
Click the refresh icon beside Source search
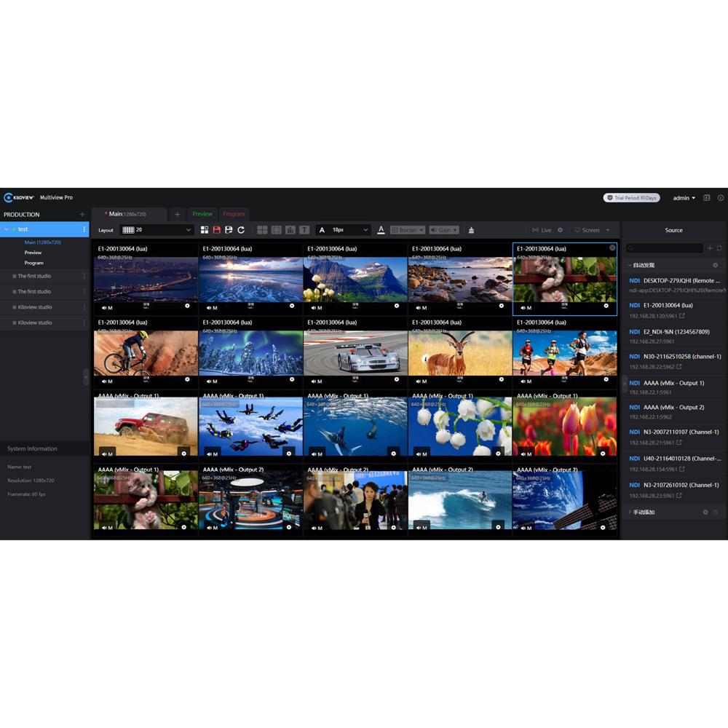719,248
